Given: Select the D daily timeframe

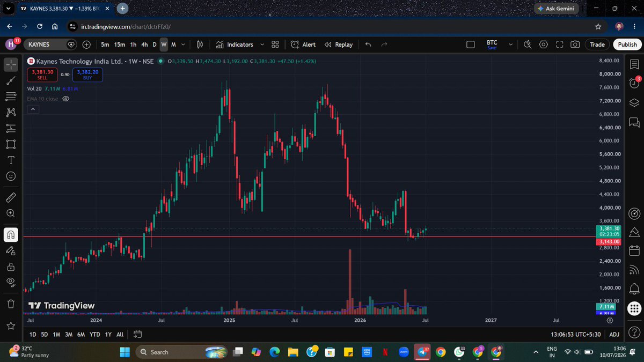Looking at the screenshot, I should 155,45.
